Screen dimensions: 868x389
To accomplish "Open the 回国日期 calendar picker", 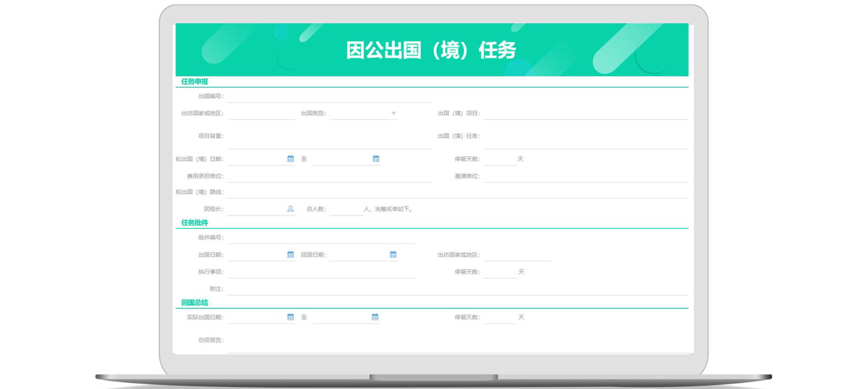I will (393, 254).
